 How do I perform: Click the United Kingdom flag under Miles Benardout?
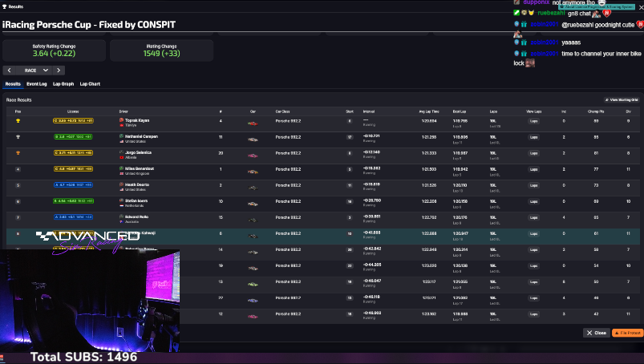[122, 174]
